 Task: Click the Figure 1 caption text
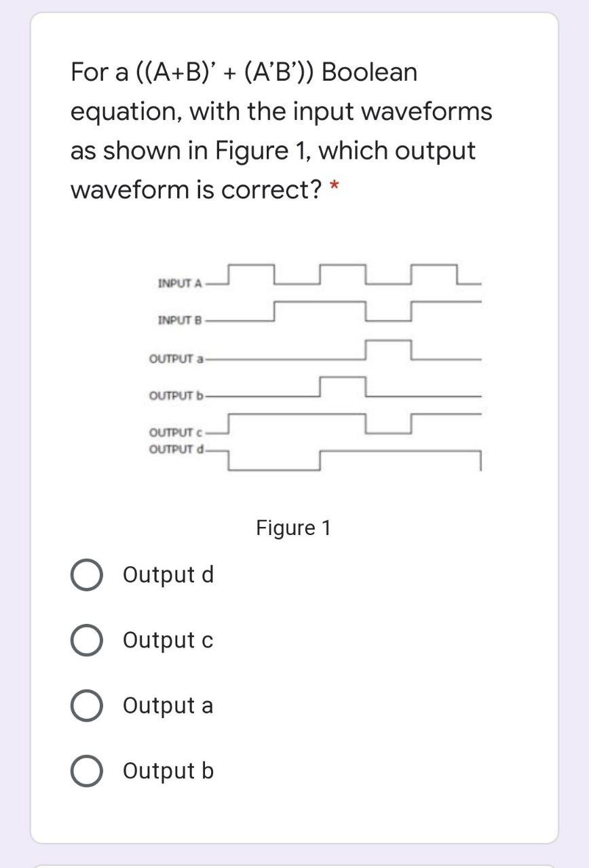point(294,527)
